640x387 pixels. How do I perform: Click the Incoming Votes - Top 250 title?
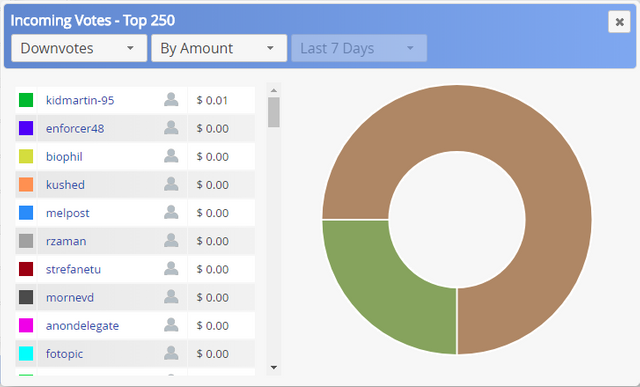(x=93, y=20)
